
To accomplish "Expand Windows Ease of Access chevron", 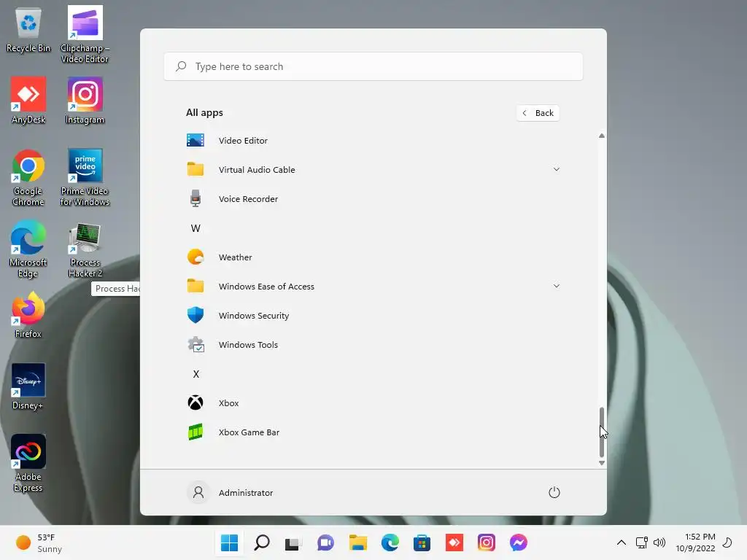I will (556, 286).
